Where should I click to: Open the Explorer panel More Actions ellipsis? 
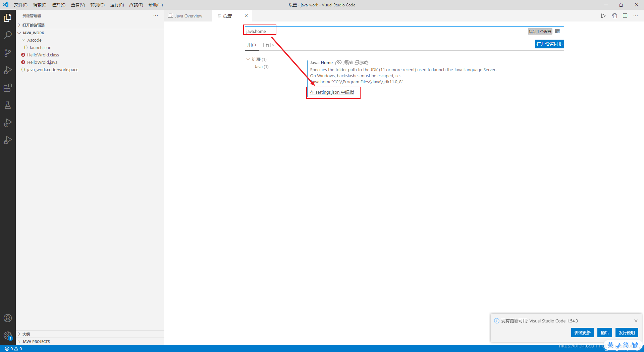[156, 15]
